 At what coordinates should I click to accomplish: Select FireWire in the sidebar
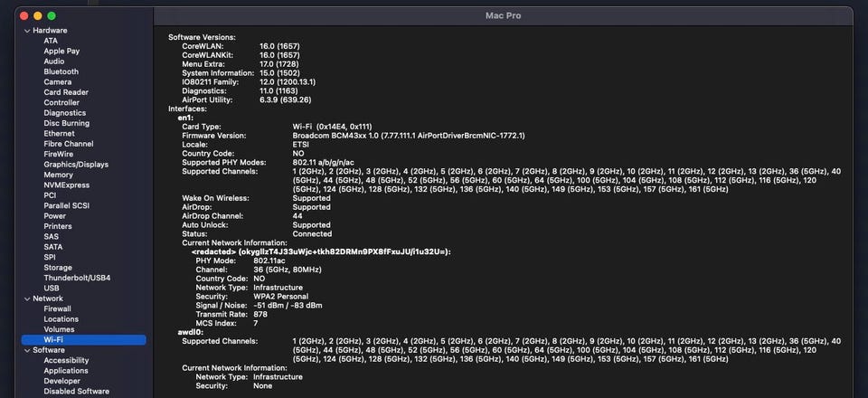(x=58, y=154)
